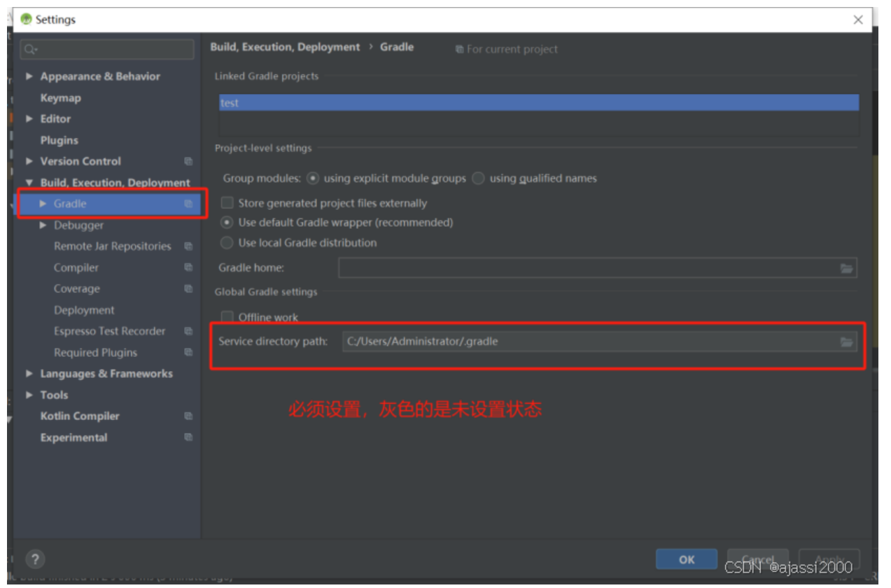Expand the Version Control tree arrow
The width and height of the screenshot is (891, 588).
[29, 161]
